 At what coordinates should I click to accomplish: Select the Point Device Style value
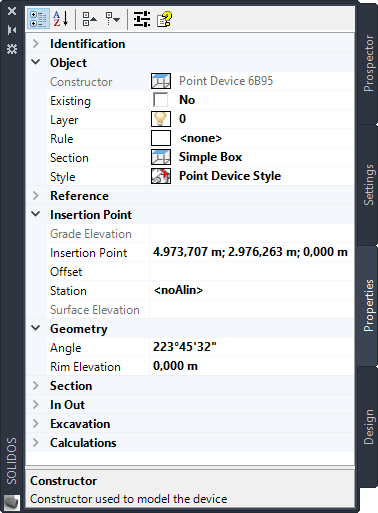[230, 176]
